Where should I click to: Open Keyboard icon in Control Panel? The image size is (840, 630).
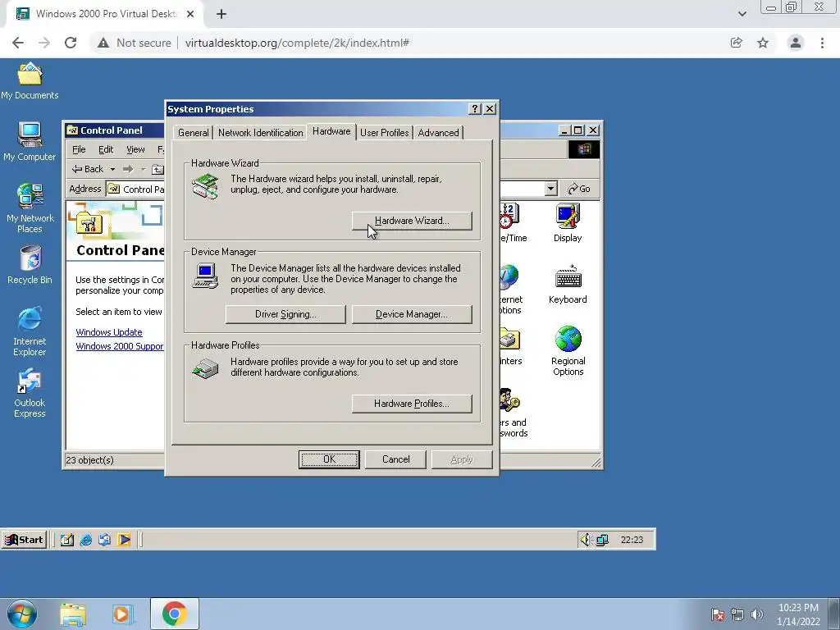point(568,285)
